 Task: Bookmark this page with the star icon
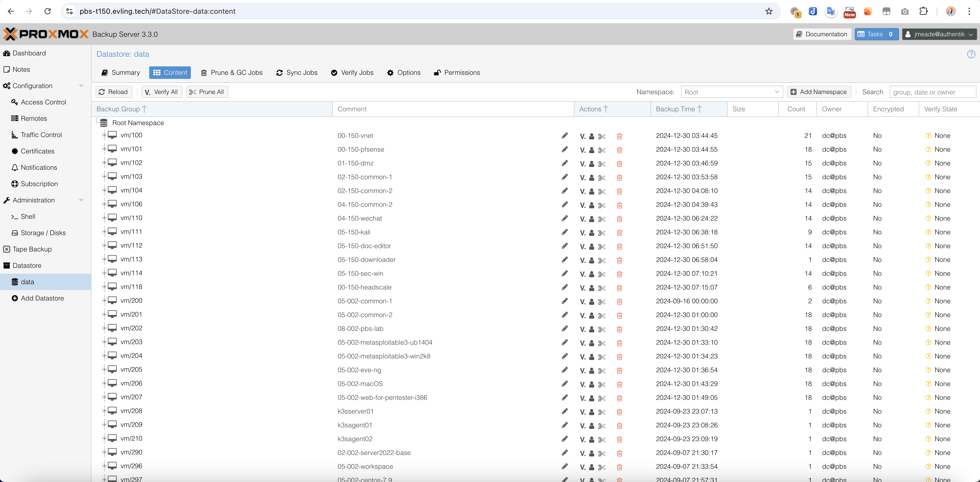769,11
